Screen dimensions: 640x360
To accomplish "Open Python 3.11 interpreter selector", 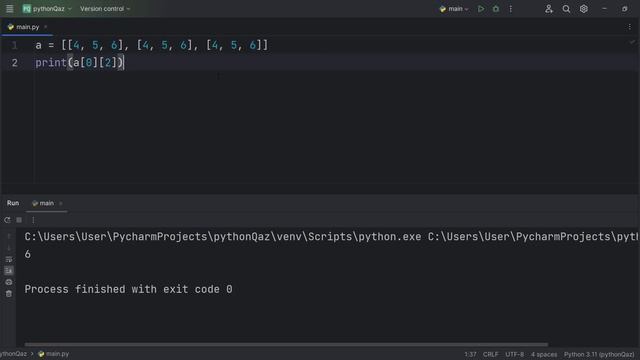I will (599, 354).
